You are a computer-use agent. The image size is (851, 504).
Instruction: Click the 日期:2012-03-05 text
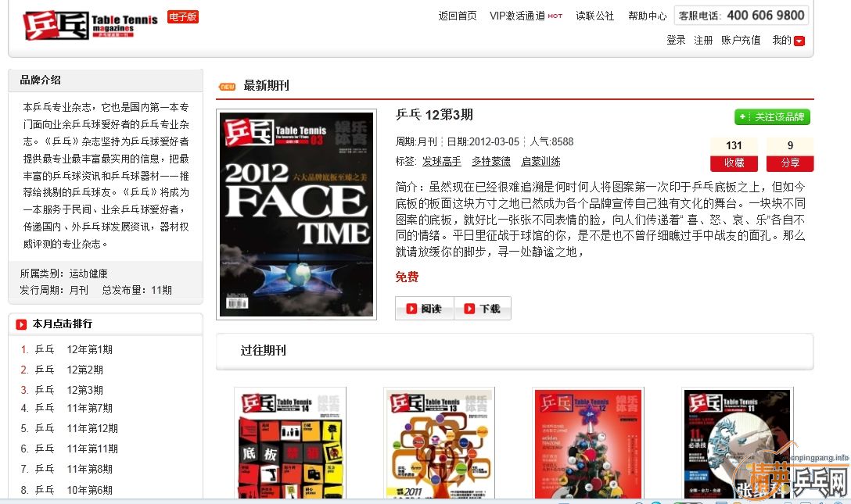(483, 142)
